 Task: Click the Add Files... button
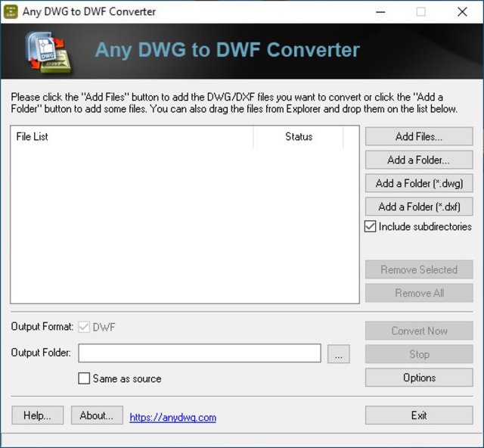(419, 136)
